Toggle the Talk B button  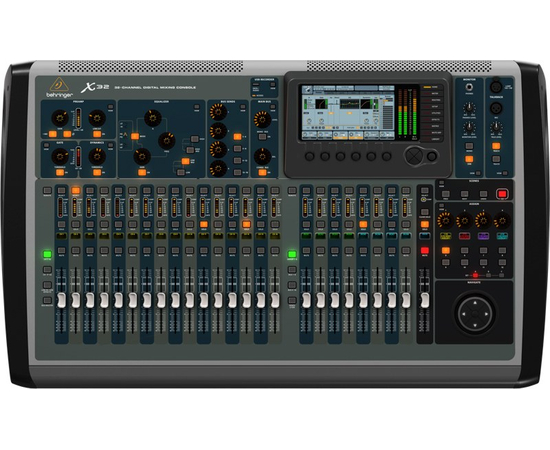[x=496, y=159]
